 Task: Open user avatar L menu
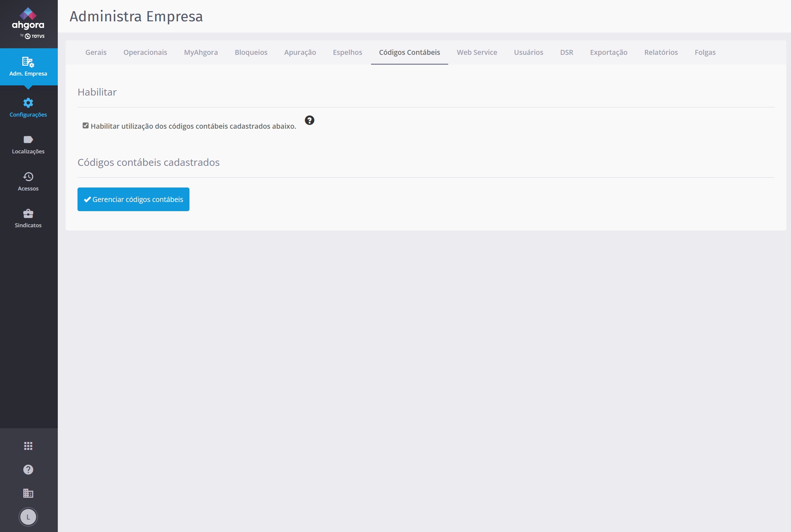pos(28,517)
